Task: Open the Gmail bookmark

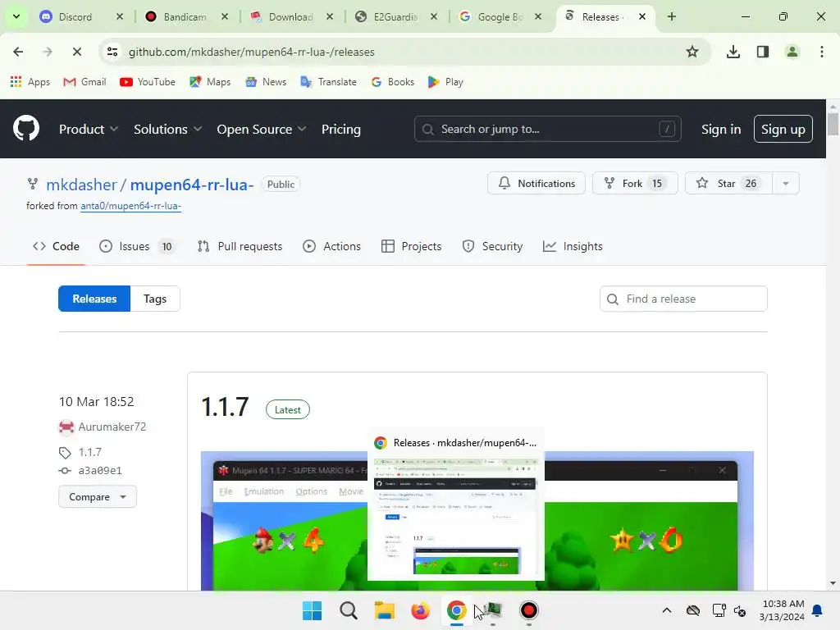Action: pyautogui.click(x=84, y=82)
